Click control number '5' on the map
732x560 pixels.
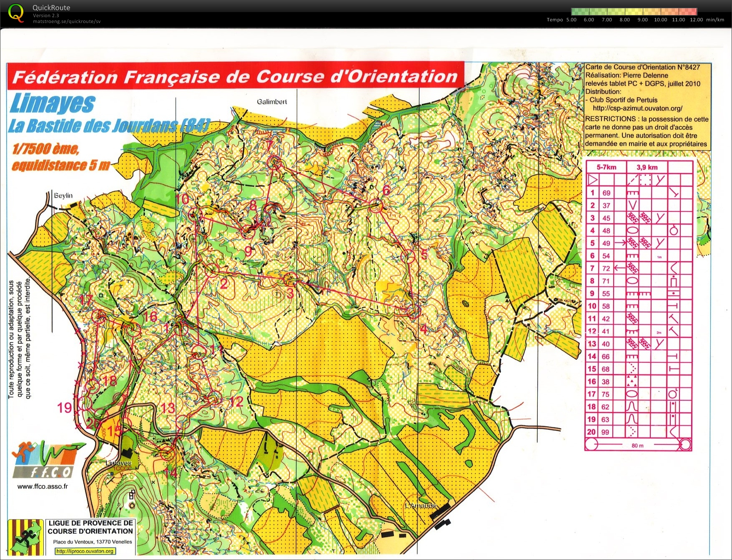tap(424, 254)
